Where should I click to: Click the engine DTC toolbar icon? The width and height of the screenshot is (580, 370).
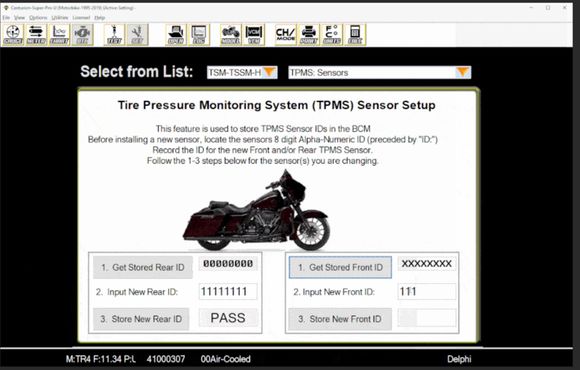point(82,35)
